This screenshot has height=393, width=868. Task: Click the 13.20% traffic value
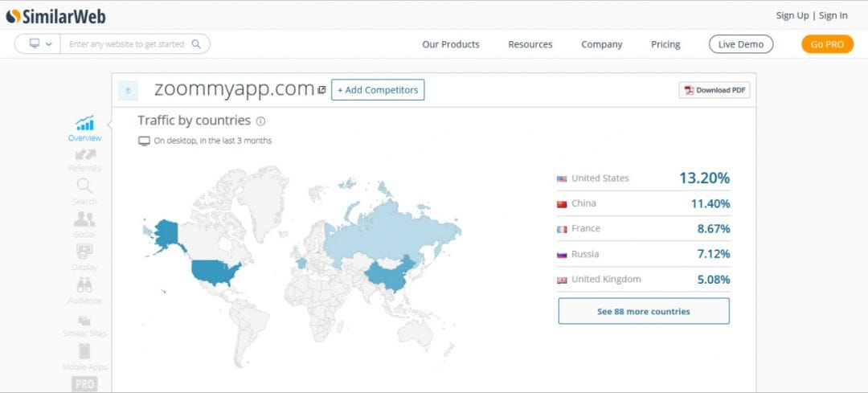point(704,178)
